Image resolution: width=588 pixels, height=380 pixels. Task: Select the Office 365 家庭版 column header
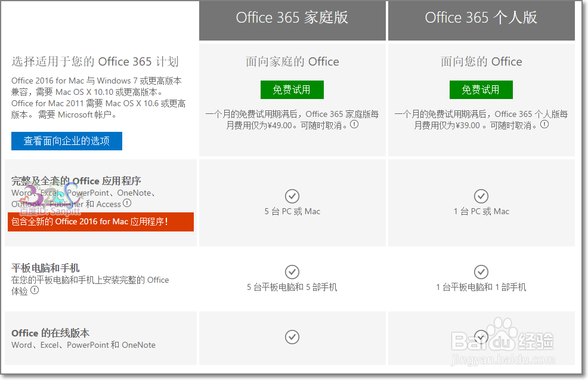click(292, 20)
